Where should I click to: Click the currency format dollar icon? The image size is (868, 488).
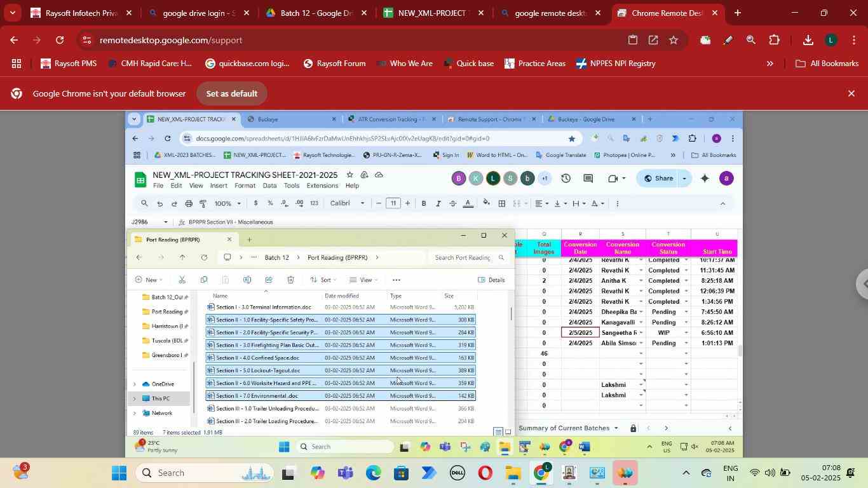[255, 203]
